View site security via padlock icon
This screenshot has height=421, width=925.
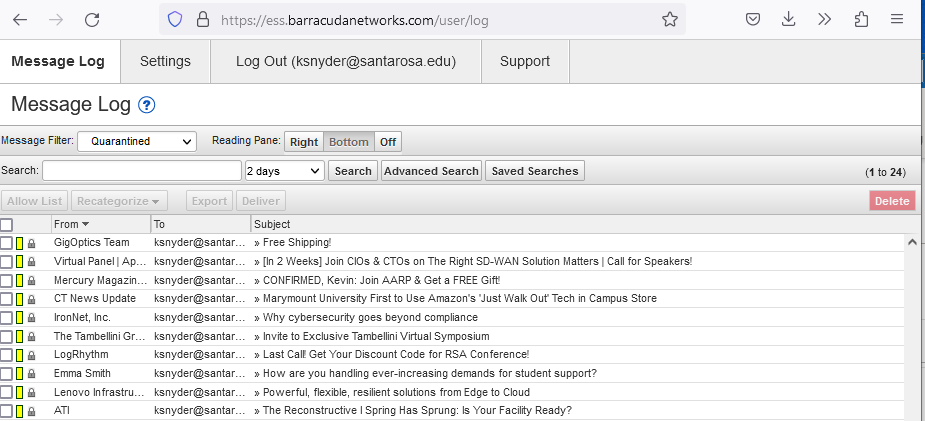click(x=203, y=20)
